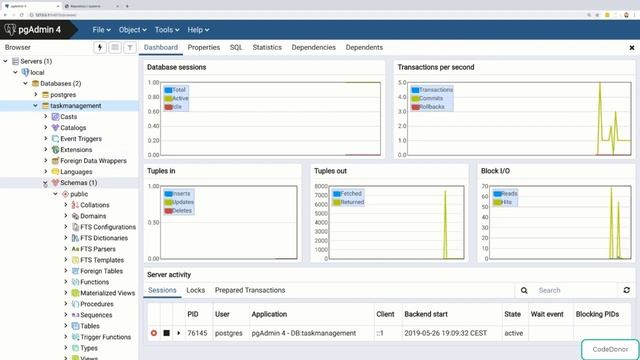Select the Types tree item
This screenshot has width=640, height=360.
pos(89,348)
